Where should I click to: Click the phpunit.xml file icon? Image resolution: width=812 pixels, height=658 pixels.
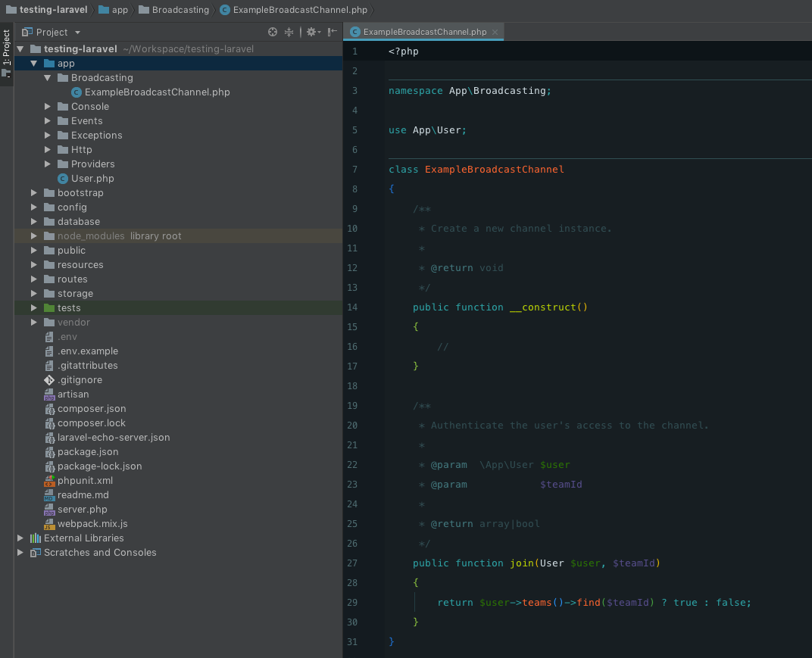(x=50, y=480)
